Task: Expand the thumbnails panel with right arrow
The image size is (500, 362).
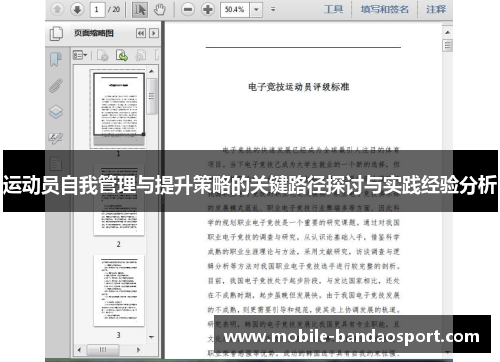Action: pyautogui.click(x=154, y=33)
